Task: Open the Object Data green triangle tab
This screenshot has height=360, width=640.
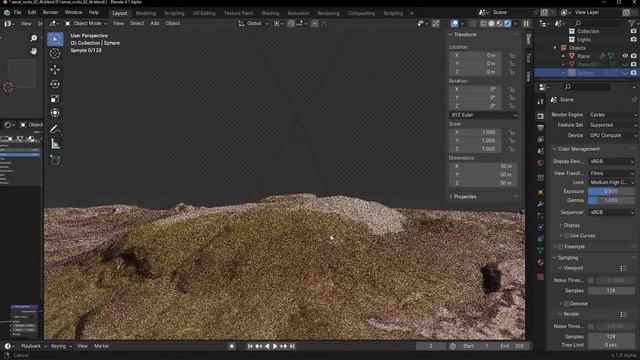Action: tap(540, 250)
